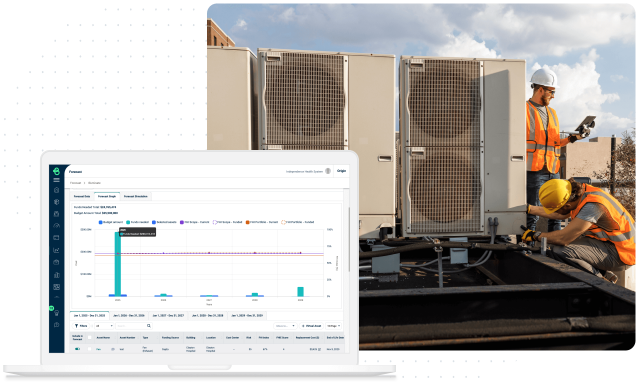Image resolution: width=640 pixels, height=385 pixels.
Task: Open the hamburger menu in the sidebar
Action: coord(56,180)
